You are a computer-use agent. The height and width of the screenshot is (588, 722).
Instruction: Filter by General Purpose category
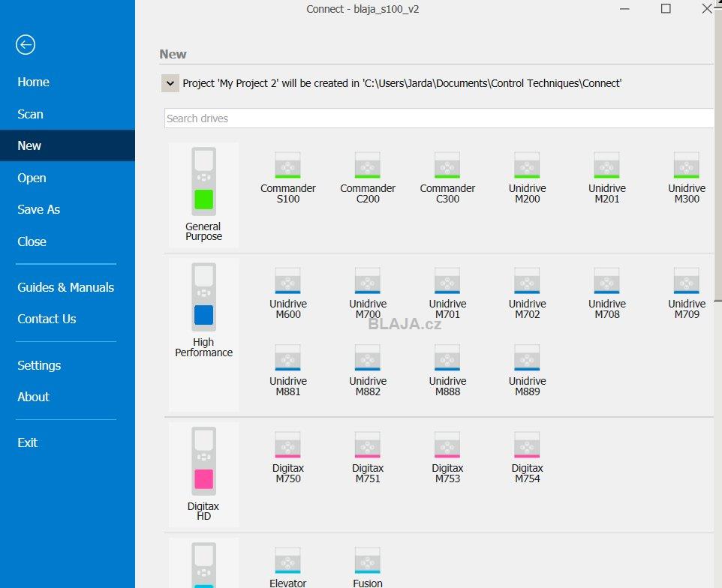pyautogui.click(x=203, y=194)
